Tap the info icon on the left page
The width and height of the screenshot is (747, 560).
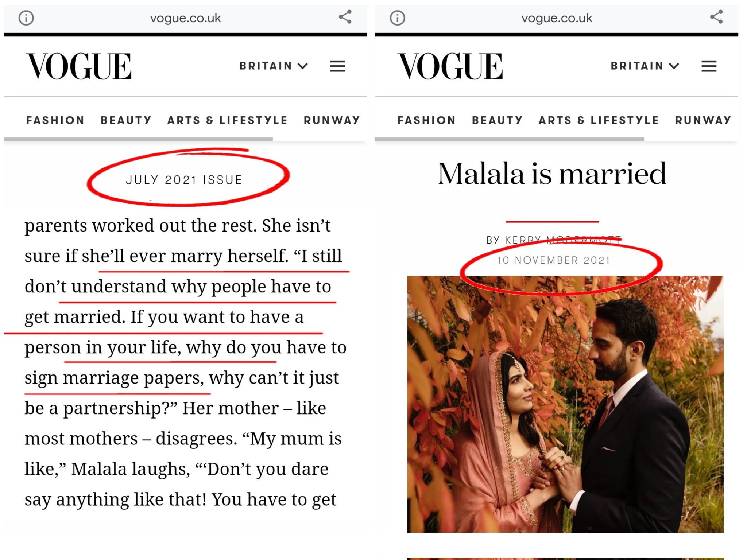(27, 18)
